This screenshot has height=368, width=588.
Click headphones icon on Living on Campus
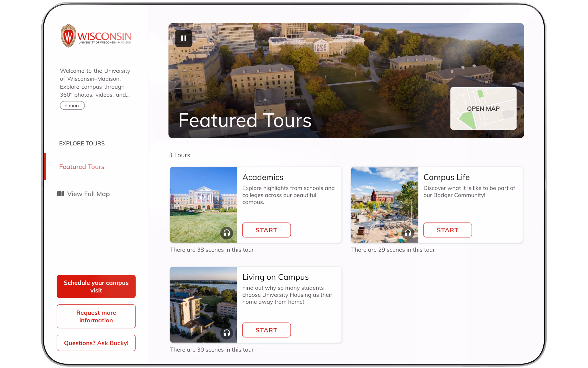coord(226,333)
